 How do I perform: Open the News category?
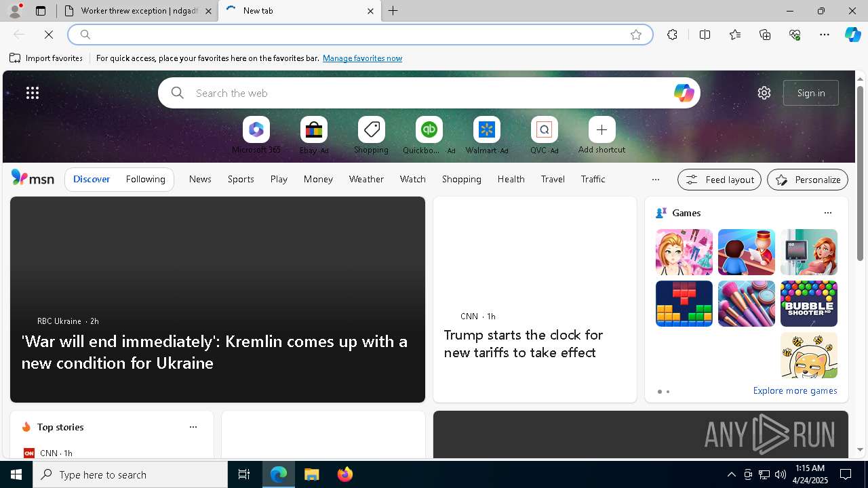200,179
